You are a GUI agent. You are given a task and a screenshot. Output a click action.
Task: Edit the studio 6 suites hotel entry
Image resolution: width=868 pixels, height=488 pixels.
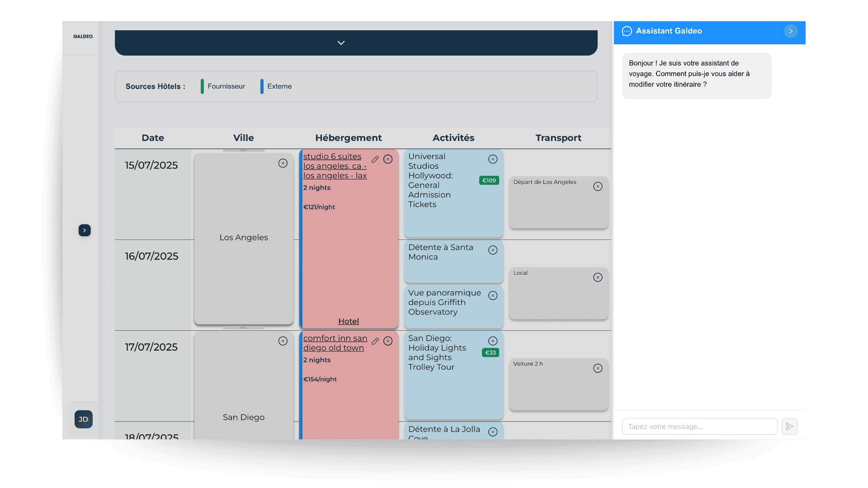(375, 160)
